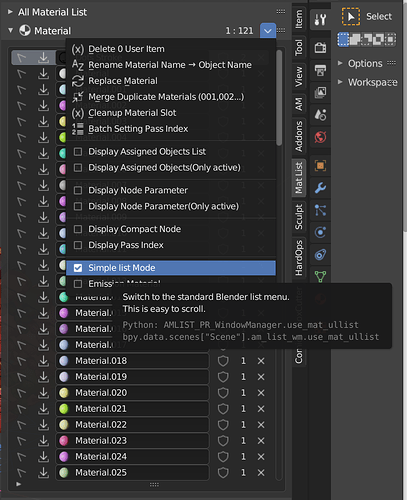Enable Display Assigned Objects(Only active)
This screenshot has height=500, width=407.
click(x=78, y=168)
